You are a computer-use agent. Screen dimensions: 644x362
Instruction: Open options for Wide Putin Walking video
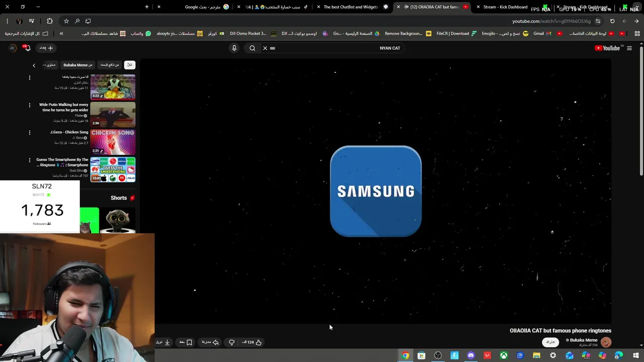click(29, 105)
